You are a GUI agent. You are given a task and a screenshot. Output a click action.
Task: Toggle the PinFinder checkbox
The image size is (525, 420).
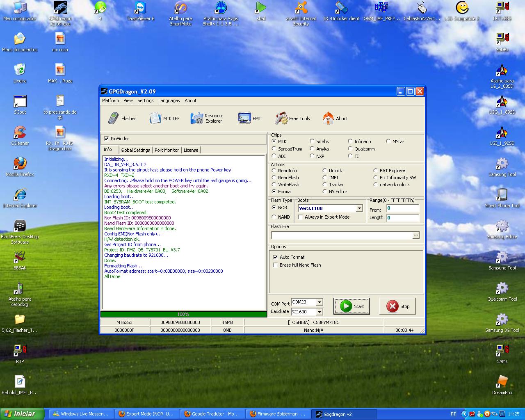[x=106, y=139]
